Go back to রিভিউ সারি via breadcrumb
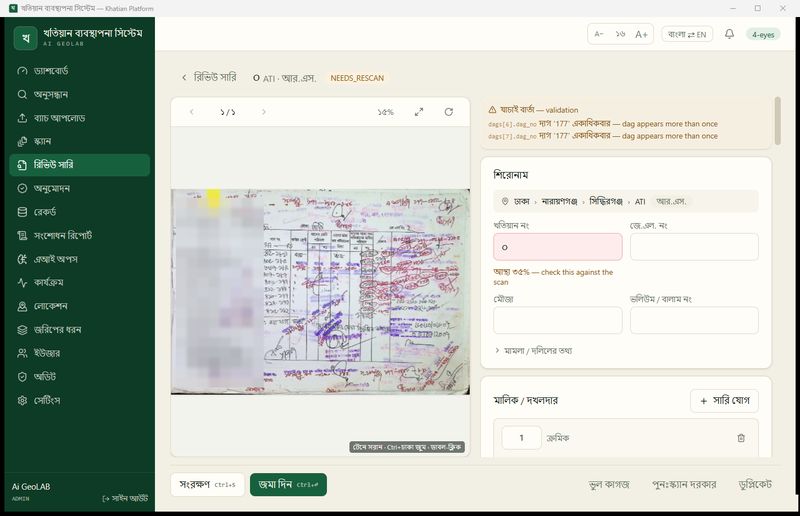This screenshot has height=516, width=800. pyautogui.click(x=209, y=78)
